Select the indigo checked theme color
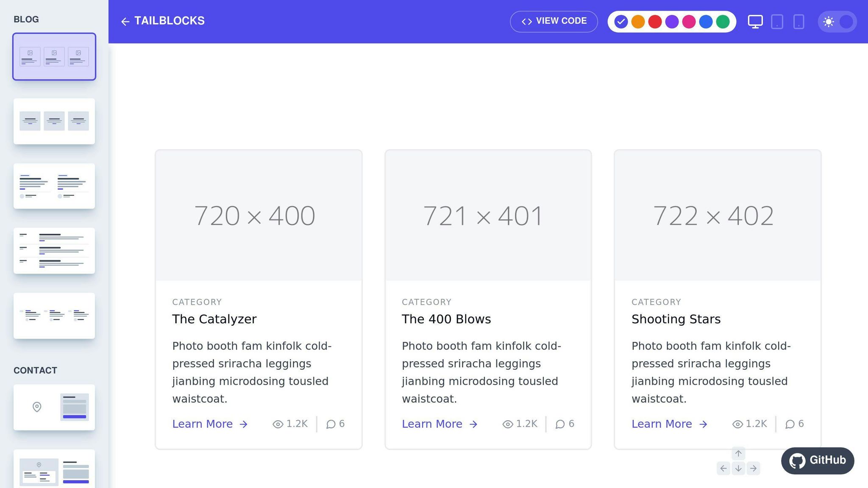Viewport: 868px width, 488px height. pos(621,21)
